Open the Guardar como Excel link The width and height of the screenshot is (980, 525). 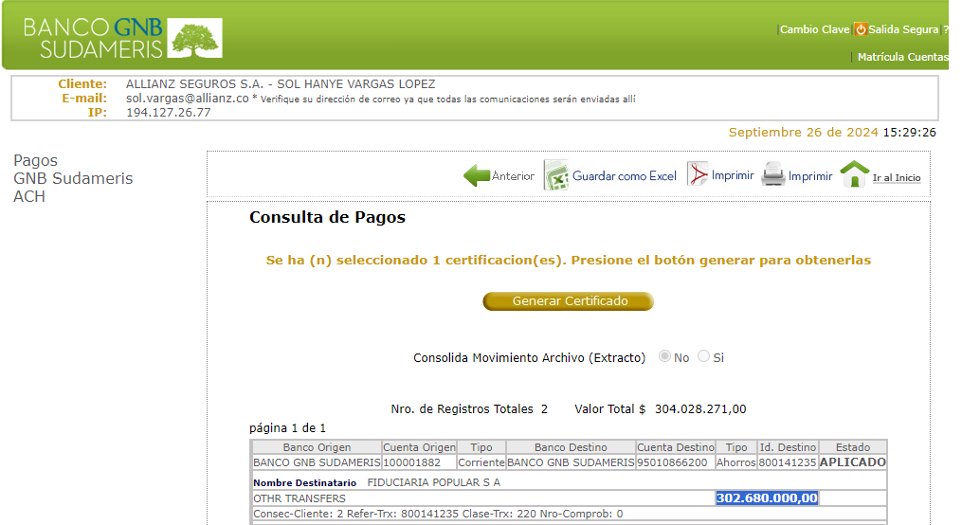point(625,176)
